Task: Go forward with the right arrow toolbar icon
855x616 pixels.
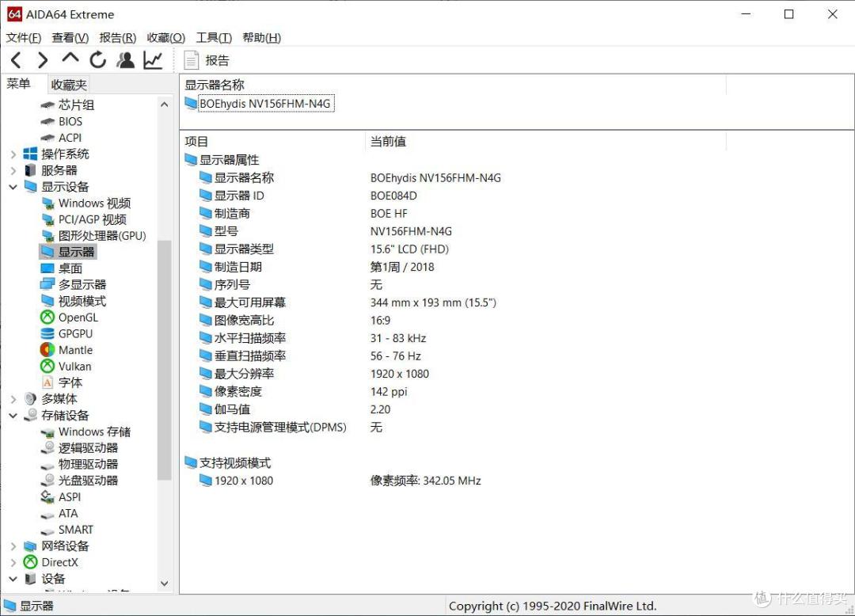Action: [x=43, y=60]
